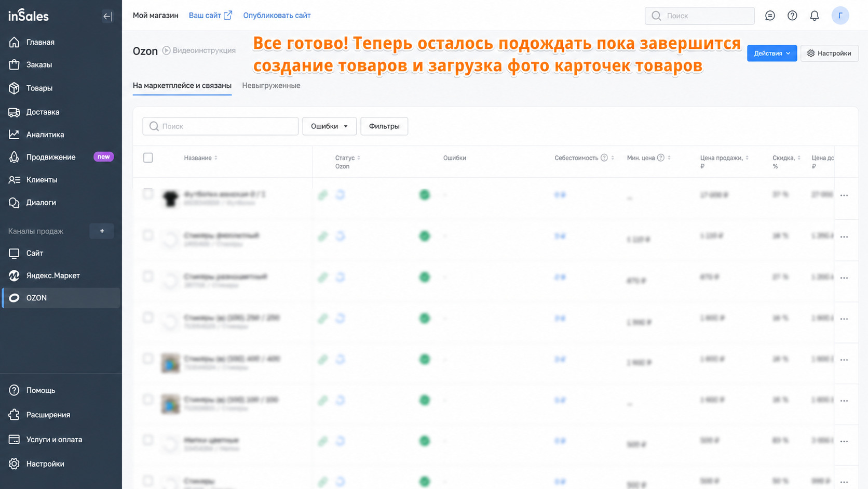Viewport: 868px width, 489px height.
Task: Open Ozon Настройки button at top right
Action: pos(830,54)
